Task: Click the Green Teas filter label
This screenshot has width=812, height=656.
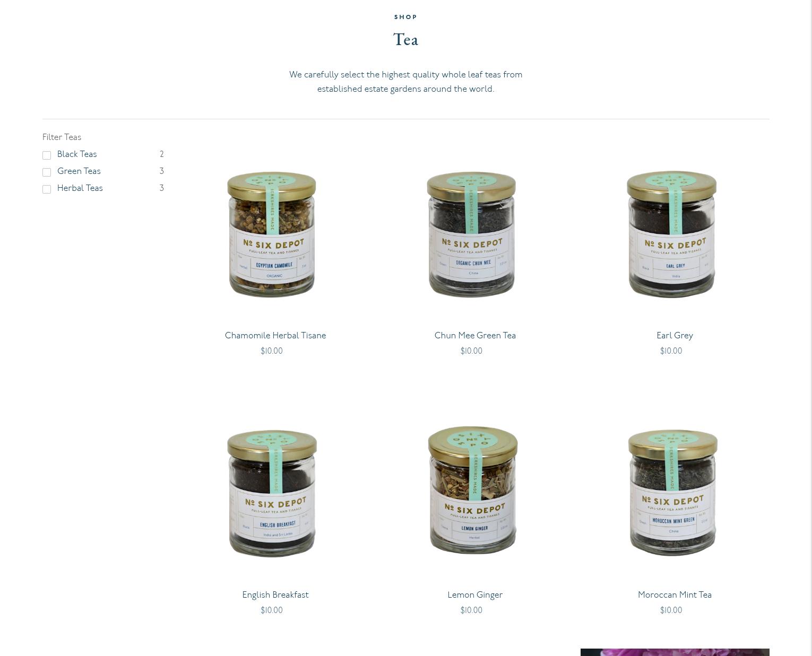Action: pos(79,171)
